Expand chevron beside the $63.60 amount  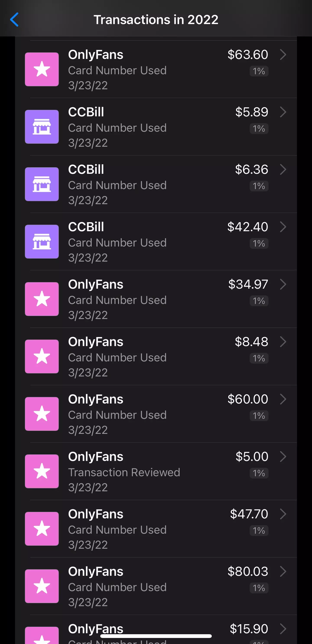click(283, 55)
